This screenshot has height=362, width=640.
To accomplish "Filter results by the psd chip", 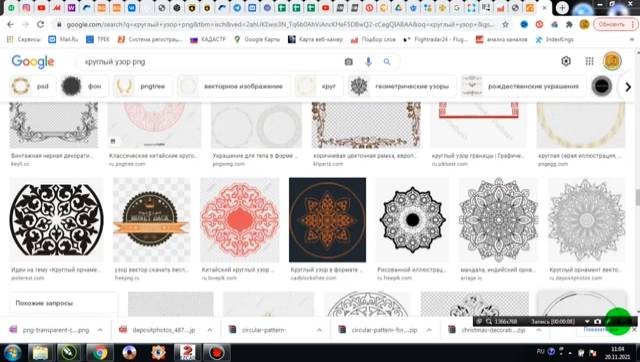I will coord(32,86).
